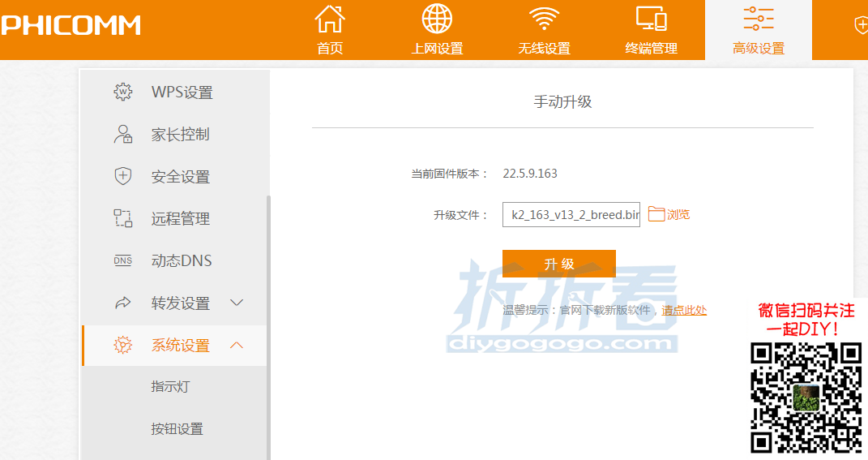Screen dimensions: 868x460
Task: Click the 浏览 browse link
Action: (x=678, y=215)
